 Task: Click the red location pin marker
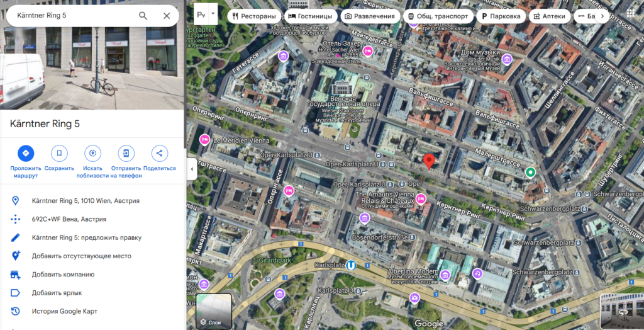[429, 161]
